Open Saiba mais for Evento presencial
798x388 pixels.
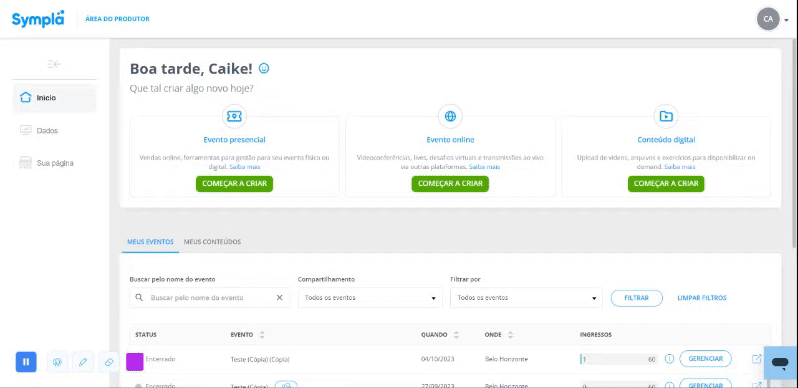pyautogui.click(x=245, y=167)
